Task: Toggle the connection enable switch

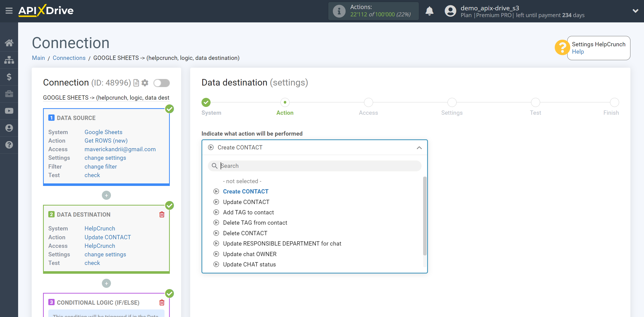Action: click(x=162, y=83)
